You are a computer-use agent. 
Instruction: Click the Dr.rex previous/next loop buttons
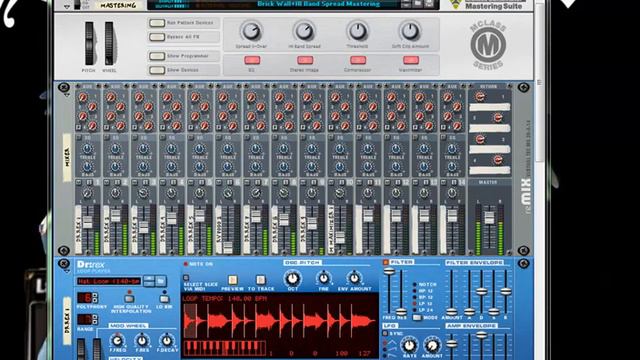tap(149, 281)
